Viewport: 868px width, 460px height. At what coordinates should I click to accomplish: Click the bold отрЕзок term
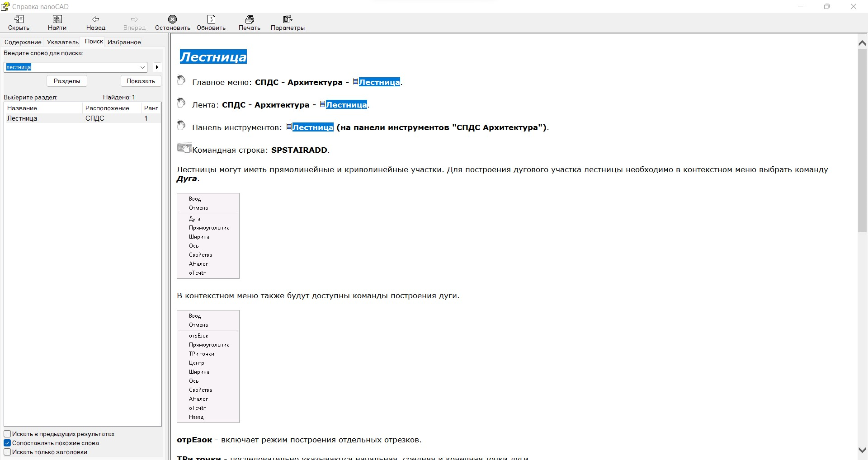point(194,440)
